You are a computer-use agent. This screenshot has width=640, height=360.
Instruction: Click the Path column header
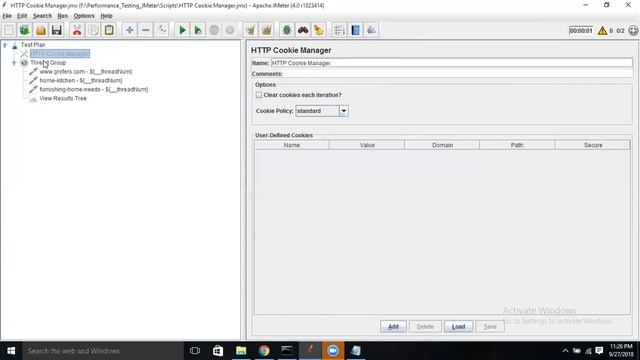pyautogui.click(x=517, y=145)
